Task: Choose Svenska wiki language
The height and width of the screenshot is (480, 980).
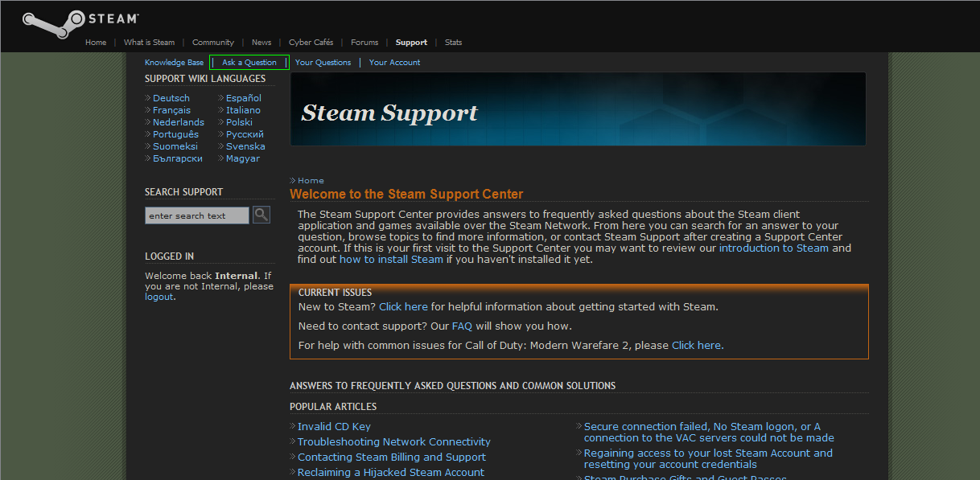Action: pos(245,146)
